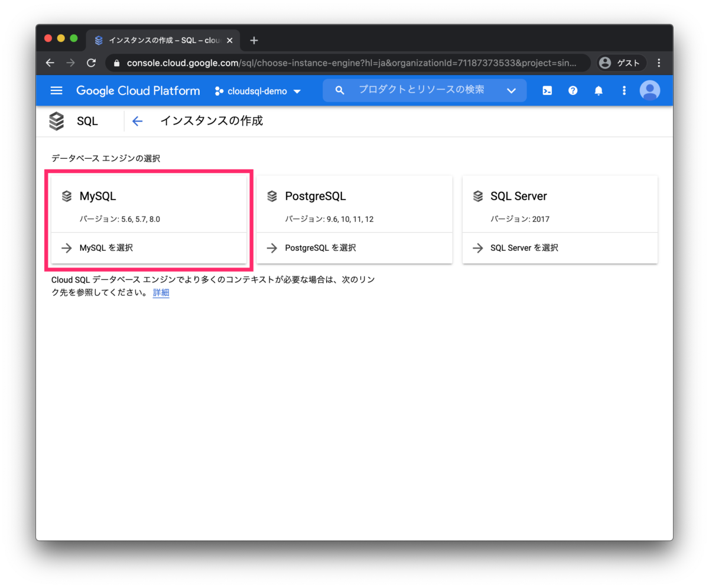709x588 pixels.
Task: Open the notifications bell icon
Action: 598,90
